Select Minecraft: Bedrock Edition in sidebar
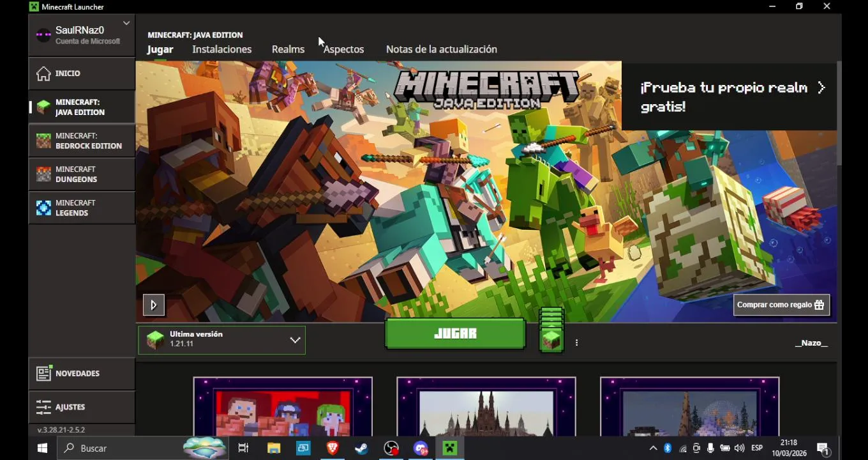This screenshot has height=460, width=868. 82,141
